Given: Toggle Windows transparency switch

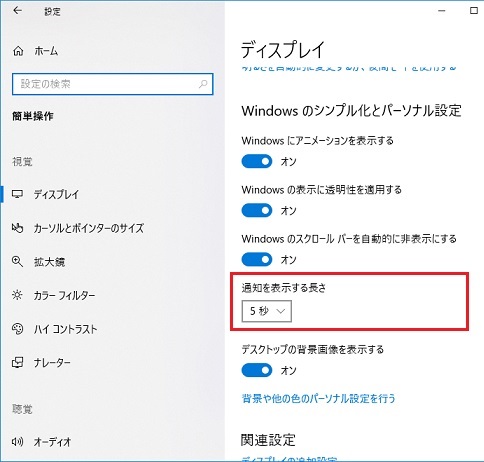Looking at the screenshot, I should pos(257,210).
